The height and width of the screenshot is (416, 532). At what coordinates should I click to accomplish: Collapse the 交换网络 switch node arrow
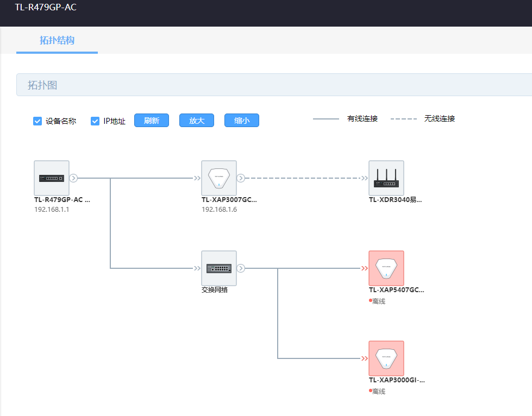point(241,268)
